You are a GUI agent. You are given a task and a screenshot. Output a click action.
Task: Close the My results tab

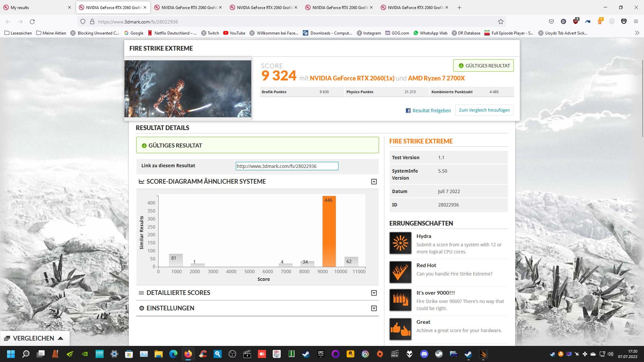[69, 7]
